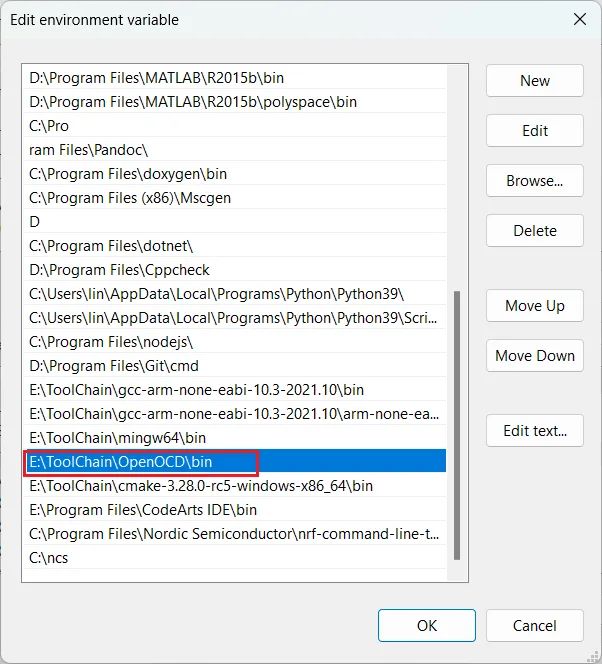Click the Edit button
This screenshot has height=664, width=602.
point(535,131)
